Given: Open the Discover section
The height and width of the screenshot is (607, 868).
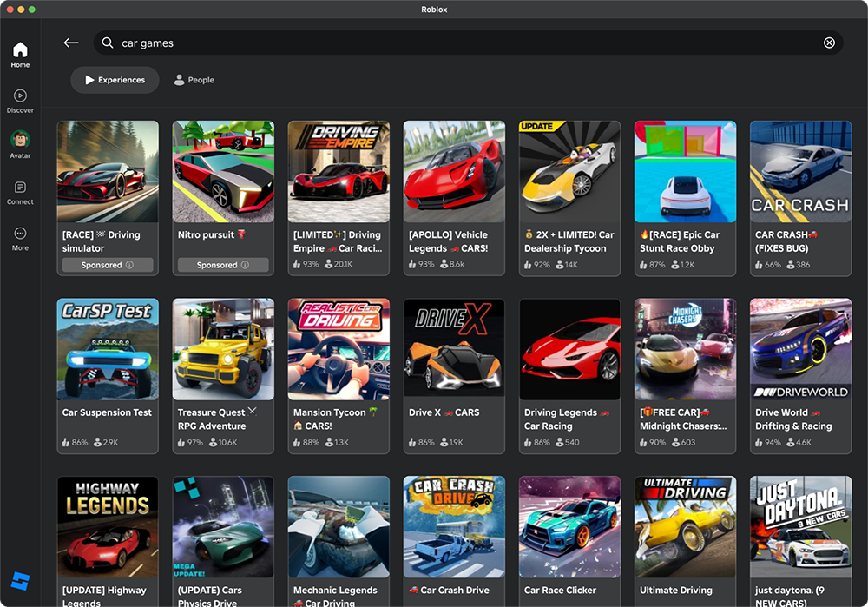Looking at the screenshot, I should 20,102.
